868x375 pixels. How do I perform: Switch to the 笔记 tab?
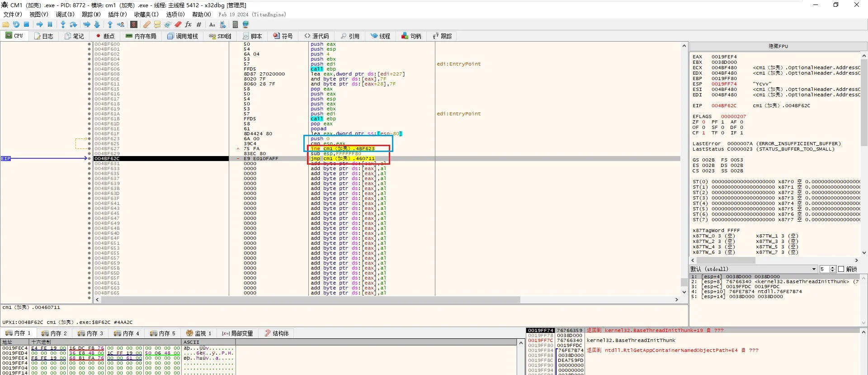click(75, 36)
